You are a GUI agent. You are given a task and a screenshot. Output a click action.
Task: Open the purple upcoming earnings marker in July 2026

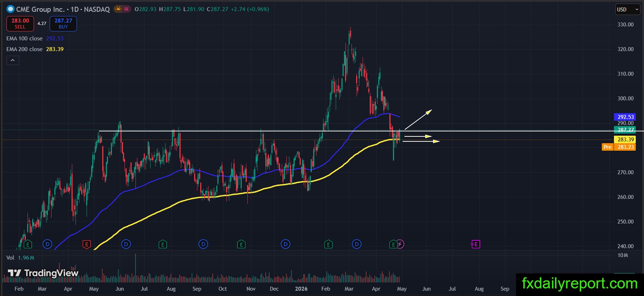[x=476, y=244]
